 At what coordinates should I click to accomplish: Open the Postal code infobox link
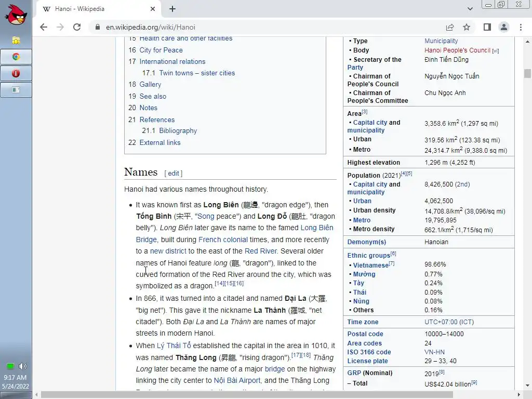(365, 334)
